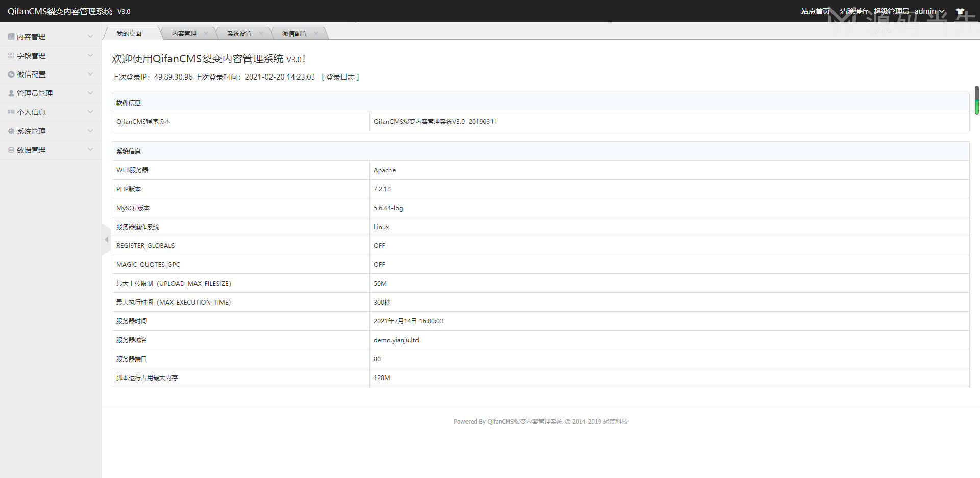
Task: Click the MAGIC_QUOTES_GPC label
Action: pyautogui.click(x=148, y=265)
